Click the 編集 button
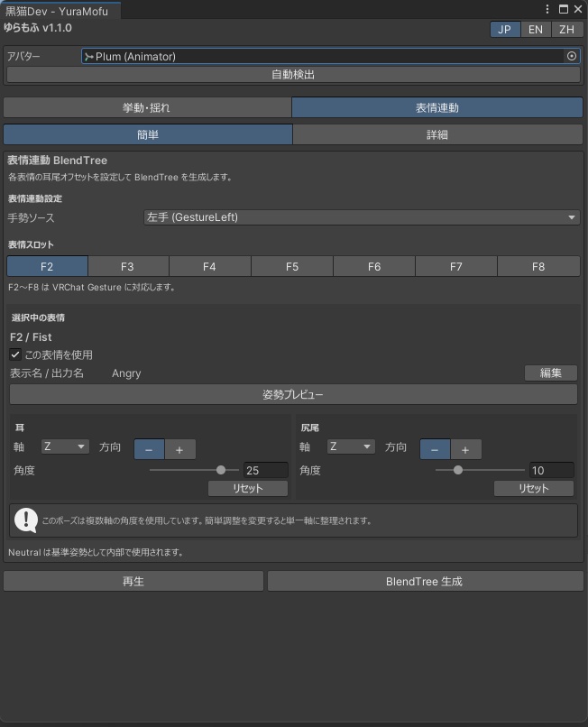Screen dimensions: 588x727 pos(551,373)
